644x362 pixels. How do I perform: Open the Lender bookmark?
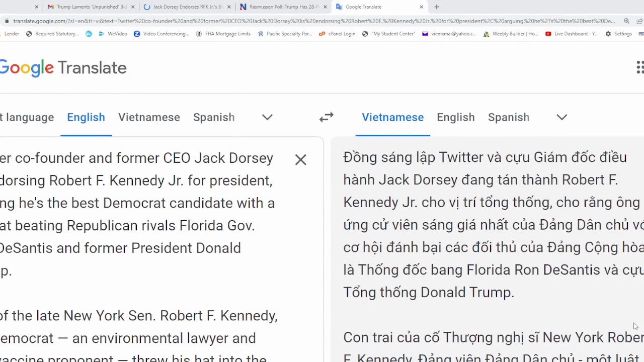coord(11,34)
